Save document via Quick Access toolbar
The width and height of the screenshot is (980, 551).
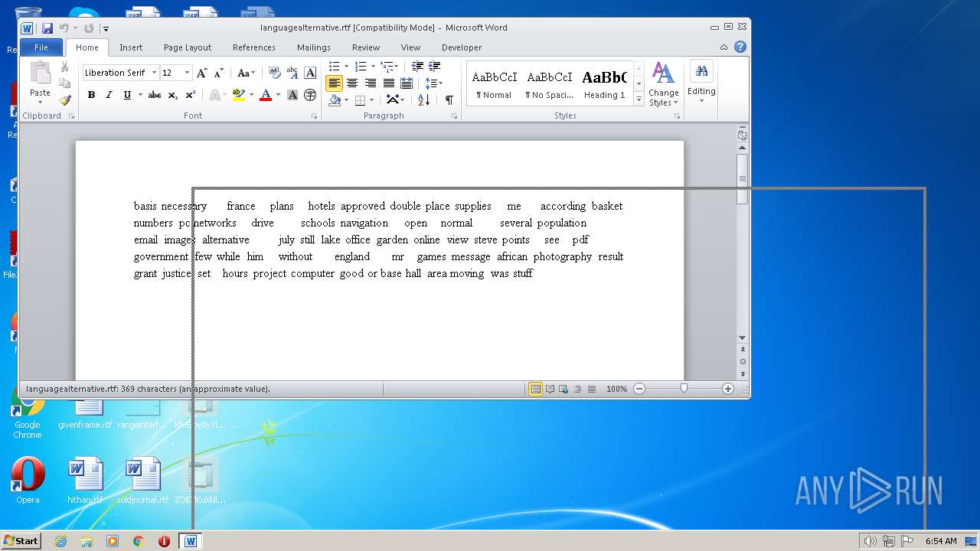point(47,28)
